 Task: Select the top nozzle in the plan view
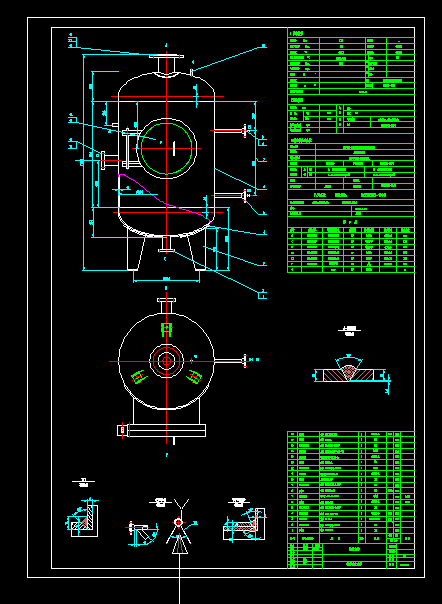point(166,305)
